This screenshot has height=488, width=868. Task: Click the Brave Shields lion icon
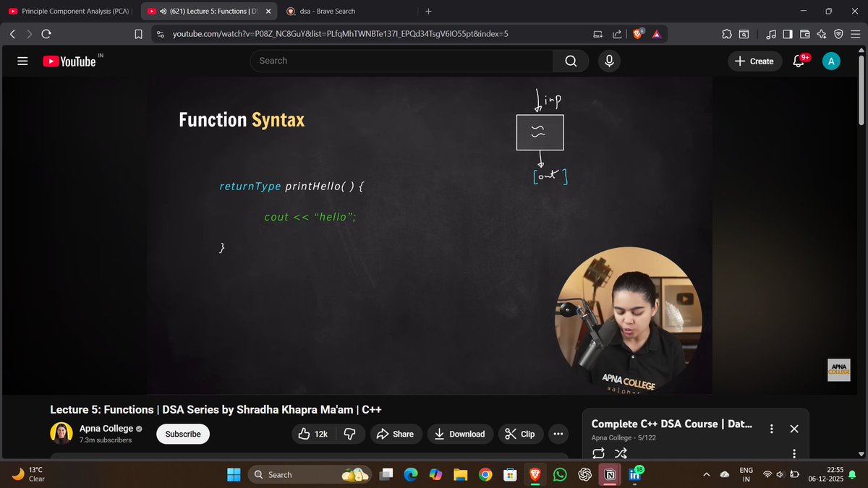point(639,33)
